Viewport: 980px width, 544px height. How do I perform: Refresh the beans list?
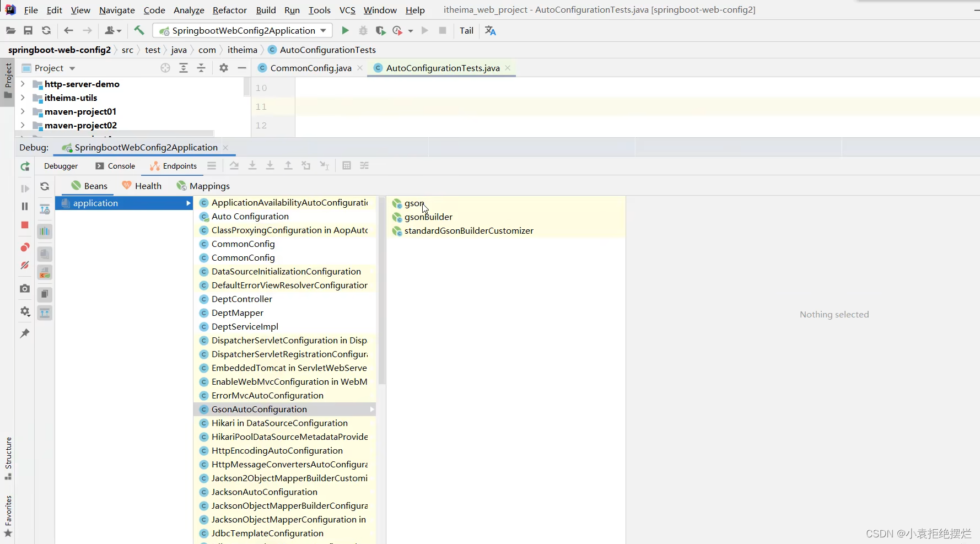[45, 187]
